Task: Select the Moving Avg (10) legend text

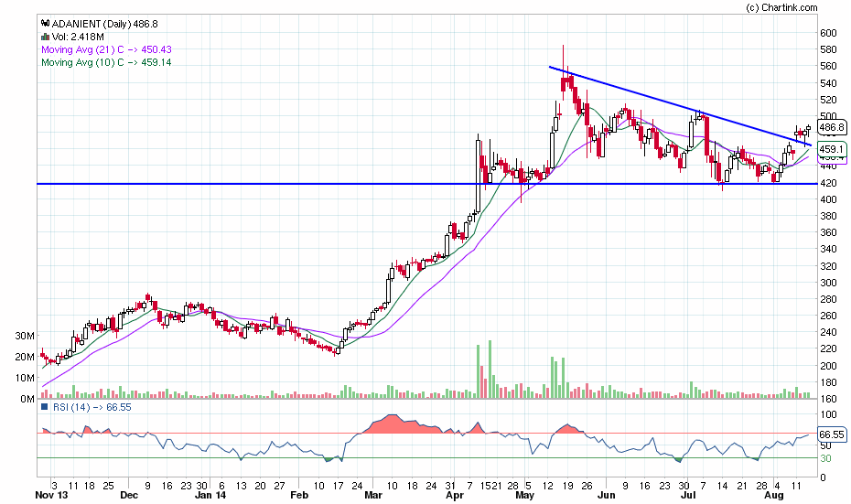Action: pyautogui.click(x=106, y=62)
